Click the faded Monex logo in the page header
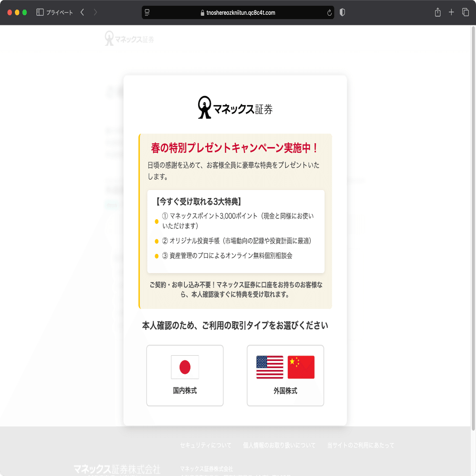476x476 pixels. (x=128, y=37)
